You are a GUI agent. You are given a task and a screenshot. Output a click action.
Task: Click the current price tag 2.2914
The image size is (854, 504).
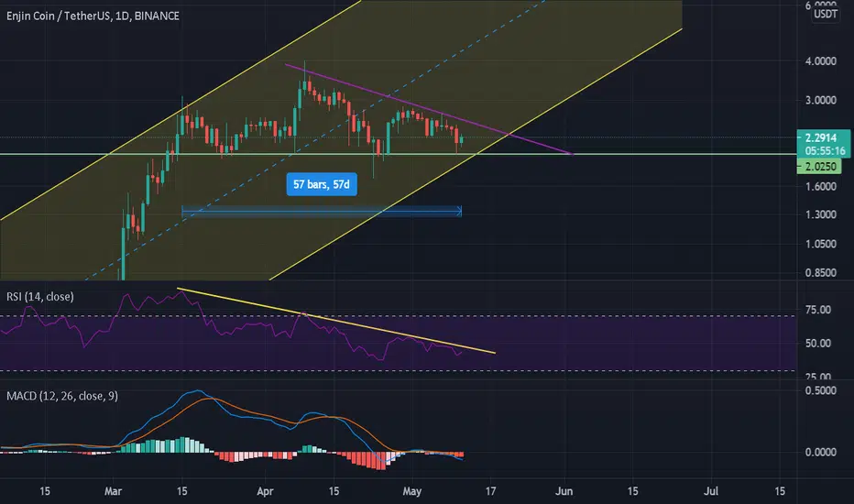pos(821,137)
